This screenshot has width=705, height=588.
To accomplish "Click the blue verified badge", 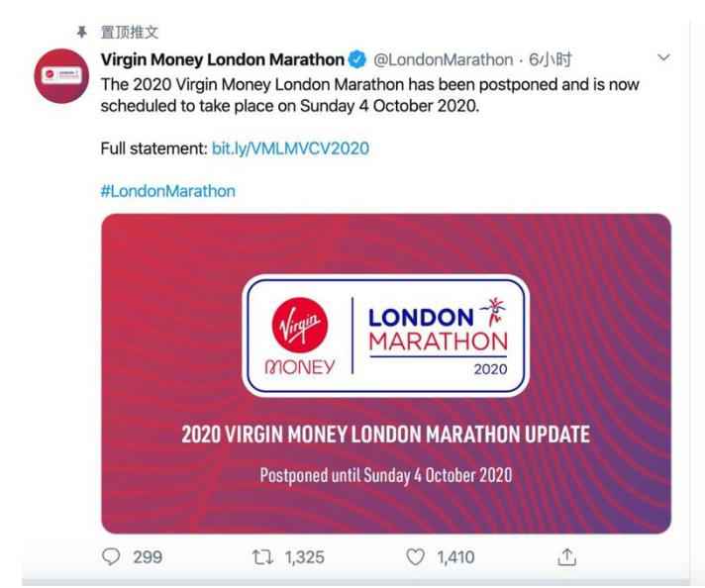I will [356, 59].
